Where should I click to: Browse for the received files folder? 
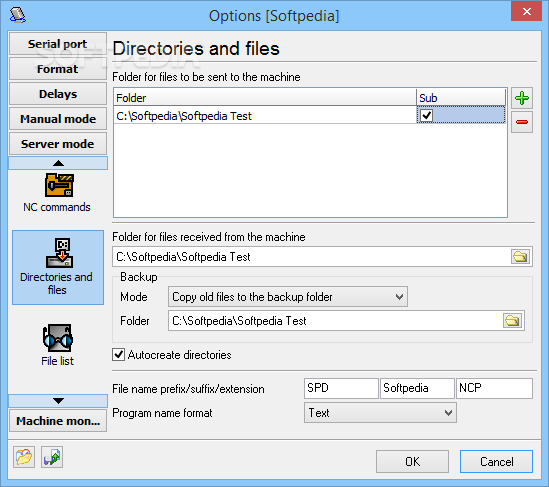pos(520,257)
